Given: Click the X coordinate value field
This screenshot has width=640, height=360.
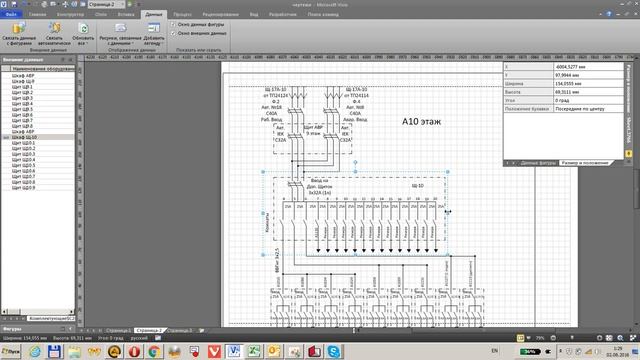Looking at the screenshot, I should (x=588, y=67).
